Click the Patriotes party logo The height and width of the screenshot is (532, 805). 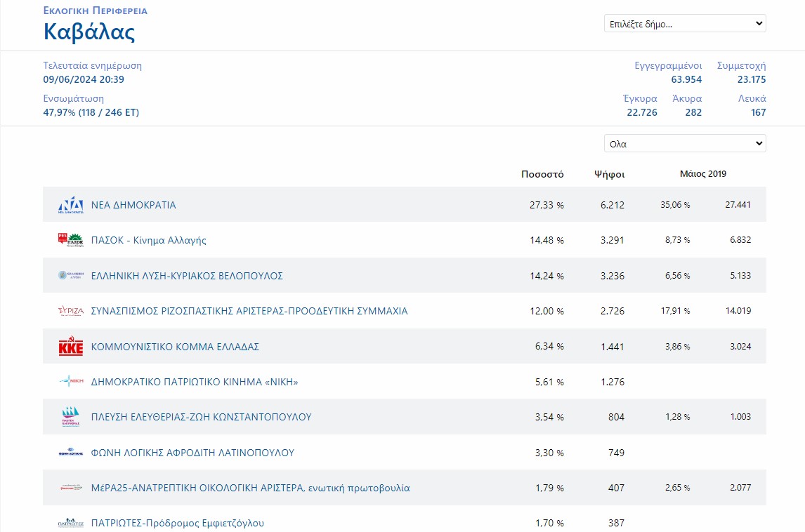tap(70, 524)
